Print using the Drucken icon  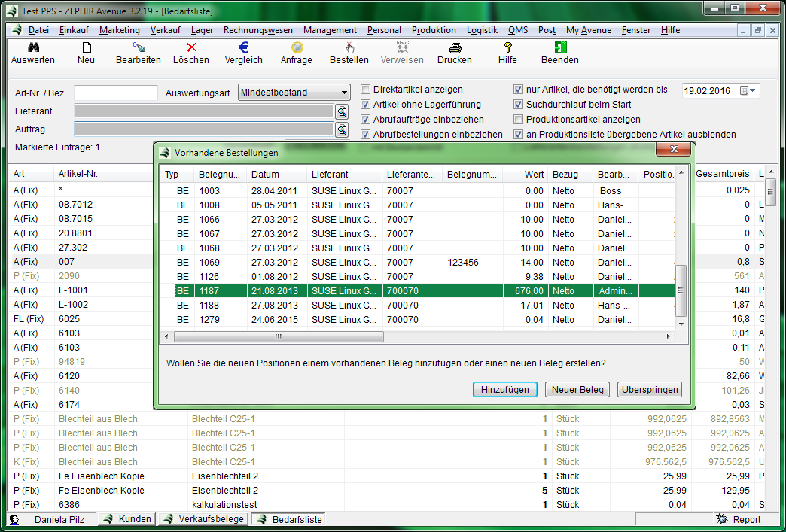[x=455, y=47]
